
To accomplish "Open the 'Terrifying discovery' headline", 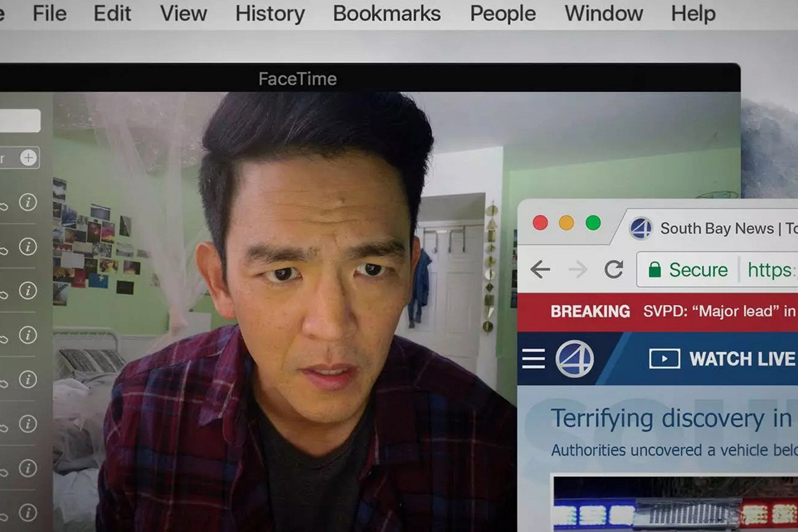I will coord(670,418).
